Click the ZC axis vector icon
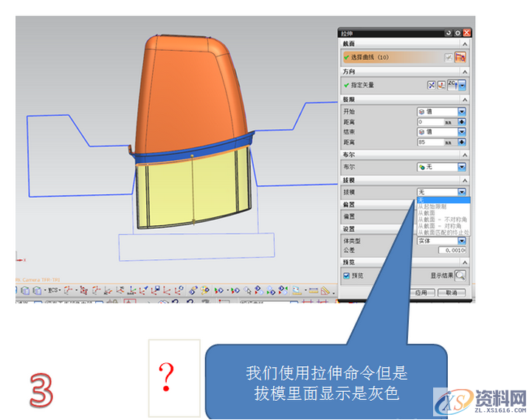 click(x=452, y=85)
